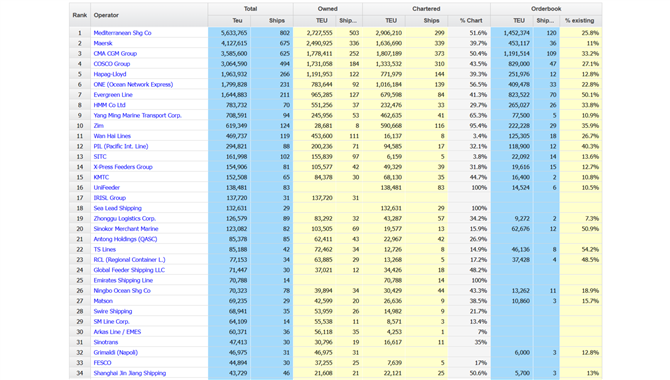Image resolution: width=670 pixels, height=380 pixels.
Task: Select the Hapag-Lloyd link
Action: coord(110,74)
